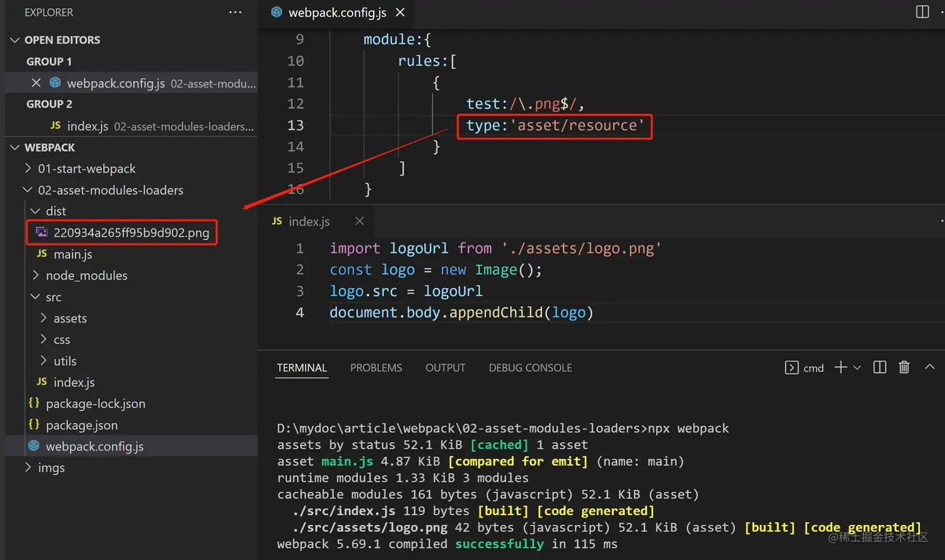Split the terminal panel

point(879,367)
